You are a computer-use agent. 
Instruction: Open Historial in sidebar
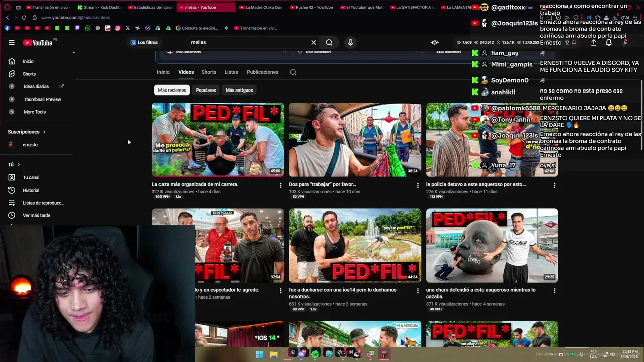point(31,190)
